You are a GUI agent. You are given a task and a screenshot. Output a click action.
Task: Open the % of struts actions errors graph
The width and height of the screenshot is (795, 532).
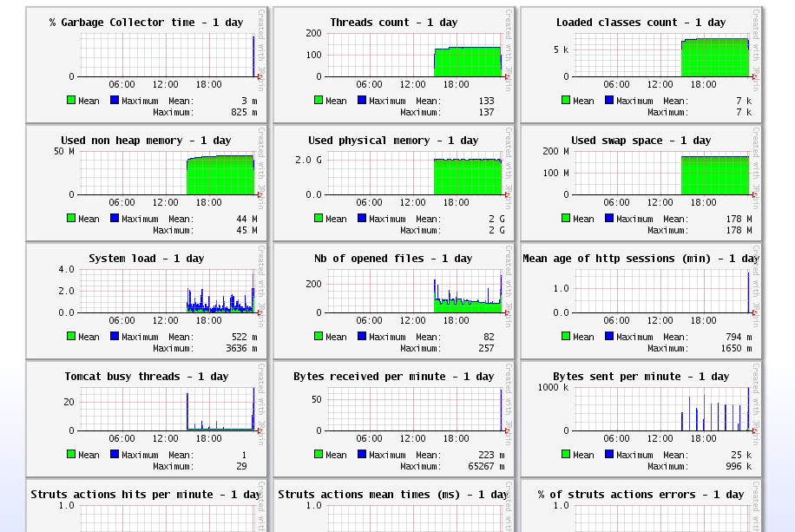[x=641, y=506]
